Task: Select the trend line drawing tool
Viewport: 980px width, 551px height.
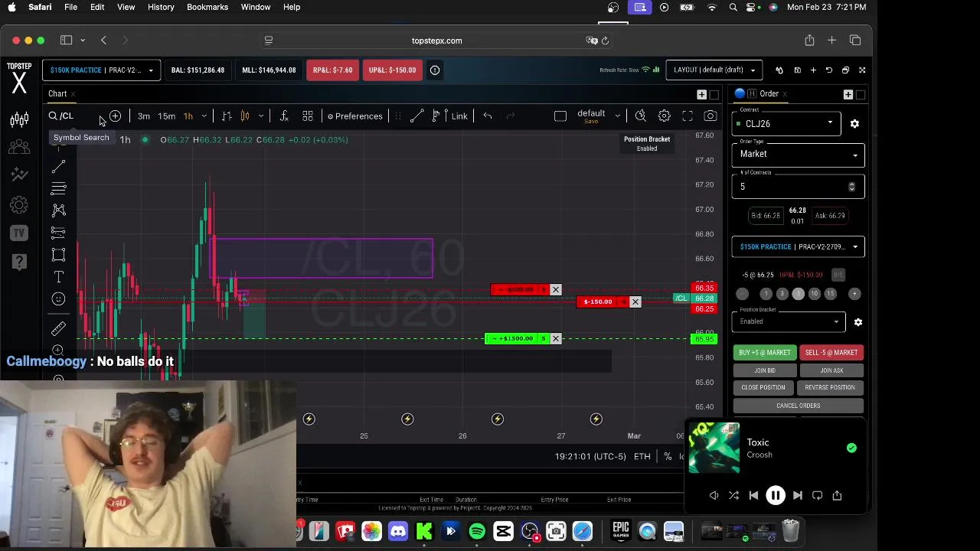Action: [x=58, y=166]
